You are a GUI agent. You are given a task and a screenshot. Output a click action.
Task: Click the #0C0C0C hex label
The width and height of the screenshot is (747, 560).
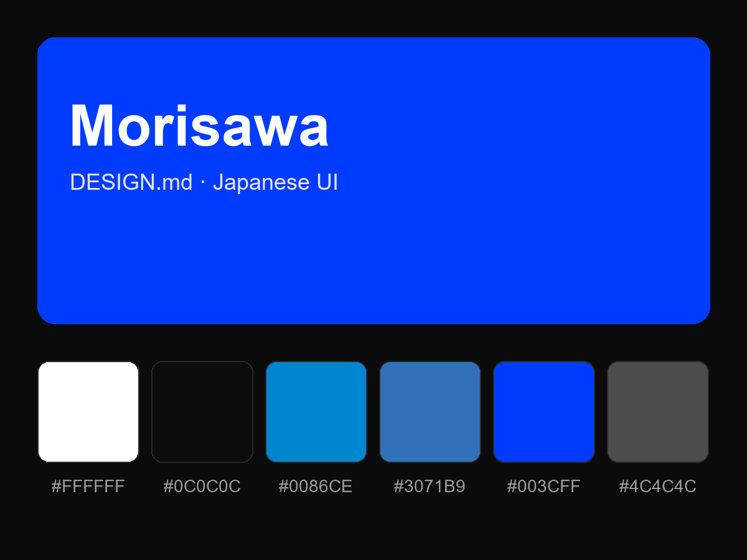(202, 487)
